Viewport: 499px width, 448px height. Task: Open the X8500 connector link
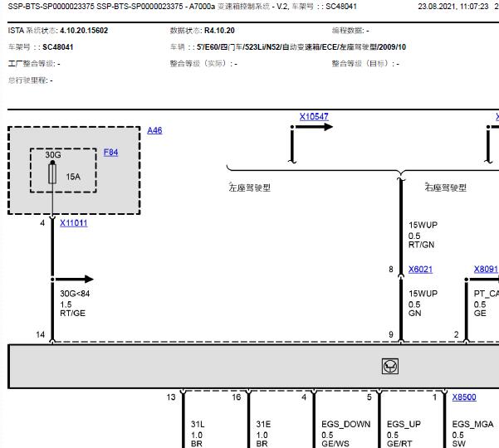pos(464,397)
